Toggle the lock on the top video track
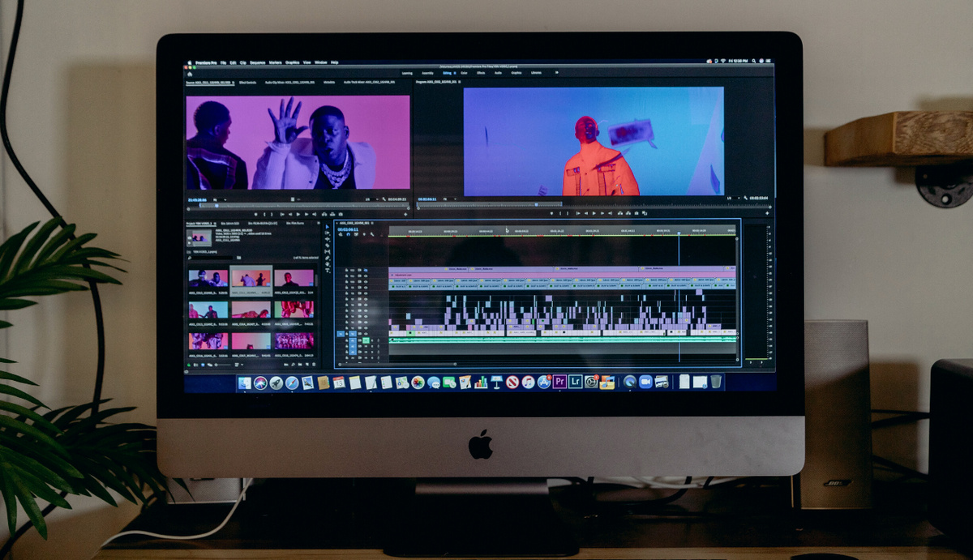 point(346,270)
